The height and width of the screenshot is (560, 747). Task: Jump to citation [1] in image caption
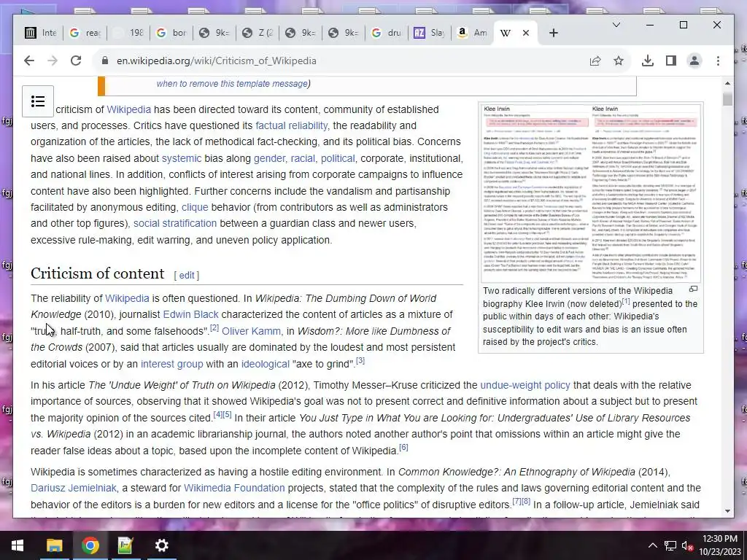[626, 301]
